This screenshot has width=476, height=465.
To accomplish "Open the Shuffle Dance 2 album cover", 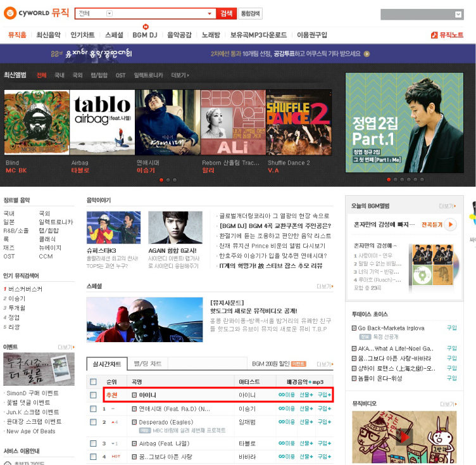I will tap(299, 122).
